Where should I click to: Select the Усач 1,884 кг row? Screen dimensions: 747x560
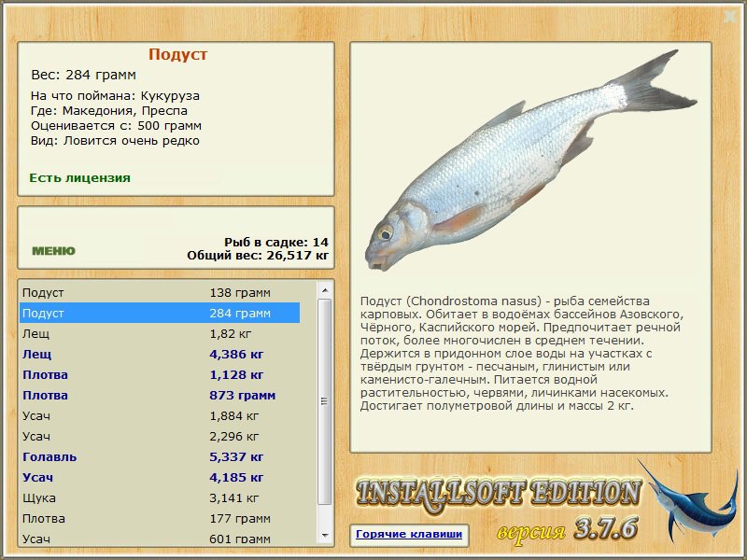[160, 415]
